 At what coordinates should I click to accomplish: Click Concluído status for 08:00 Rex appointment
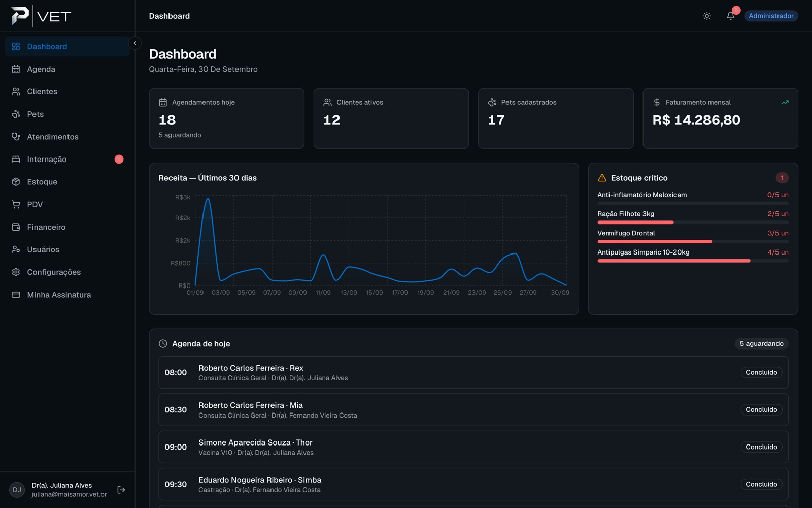[x=761, y=372]
